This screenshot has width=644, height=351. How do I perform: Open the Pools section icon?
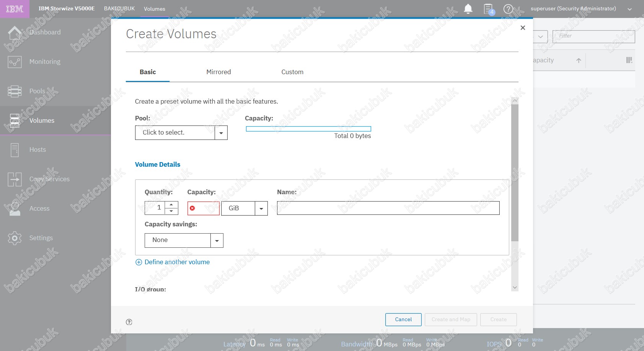(15, 91)
